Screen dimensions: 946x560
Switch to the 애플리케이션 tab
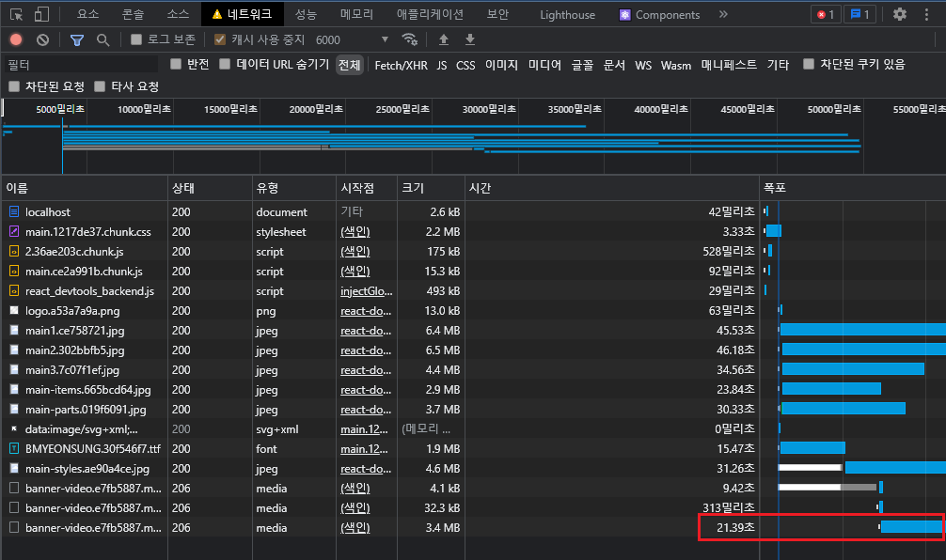pos(430,14)
